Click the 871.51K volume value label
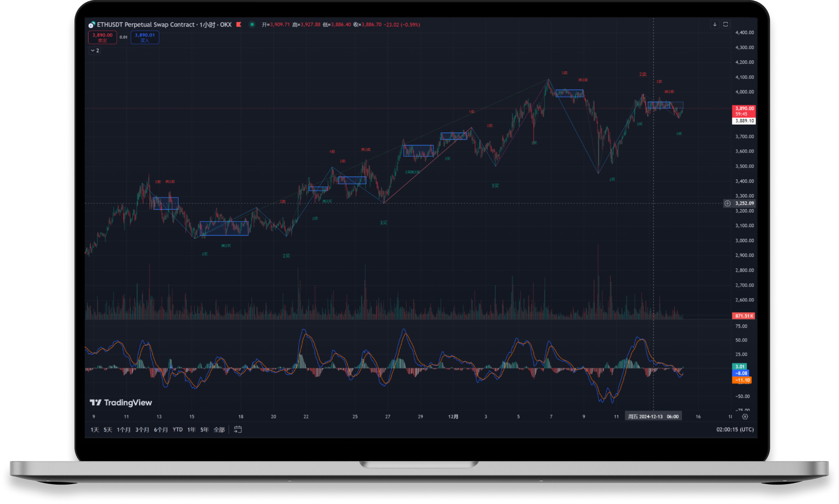 click(x=743, y=316)
